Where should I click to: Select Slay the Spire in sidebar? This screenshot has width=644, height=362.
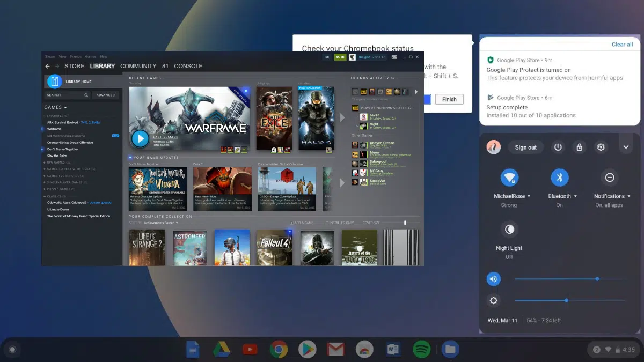[x=57, y=156]
